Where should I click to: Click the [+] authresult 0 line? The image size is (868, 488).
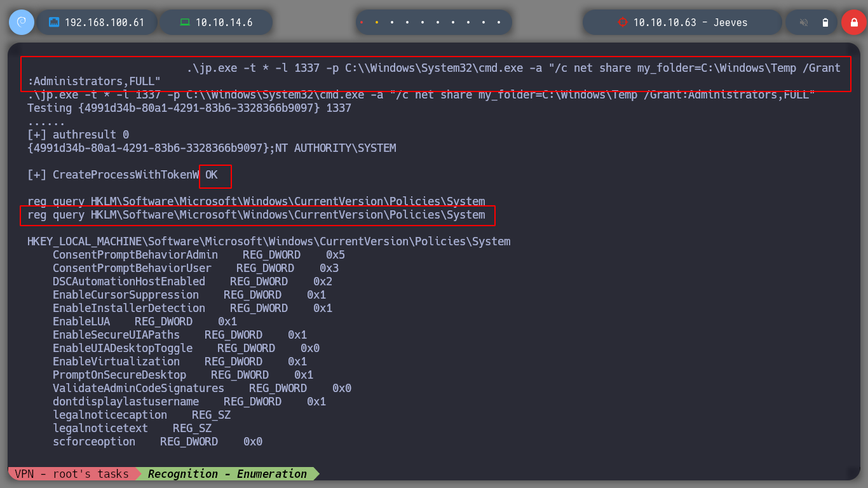coord(78,135)
